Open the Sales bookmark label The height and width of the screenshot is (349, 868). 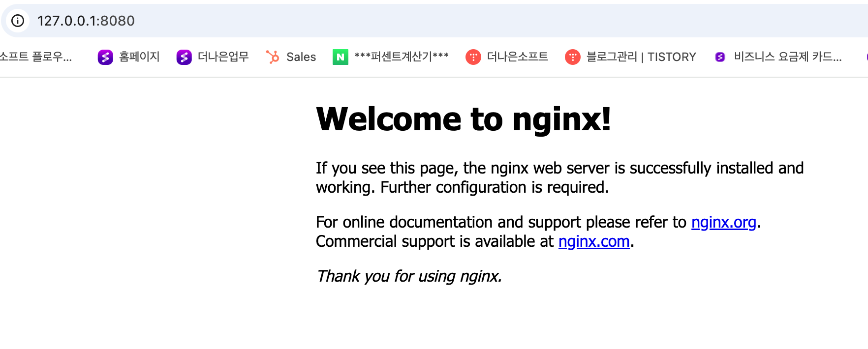(301, 57)
